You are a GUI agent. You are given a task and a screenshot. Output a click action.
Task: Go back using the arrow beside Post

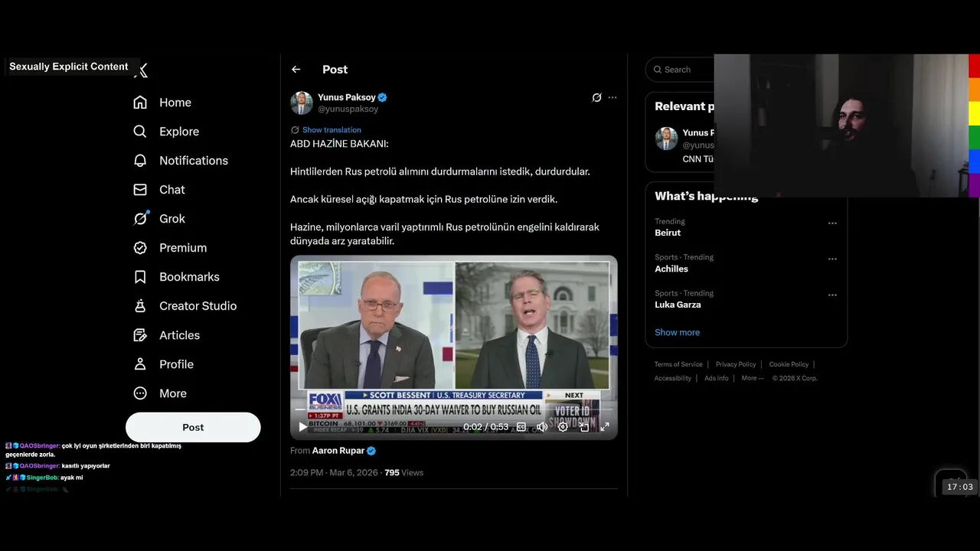pos(296,70)
